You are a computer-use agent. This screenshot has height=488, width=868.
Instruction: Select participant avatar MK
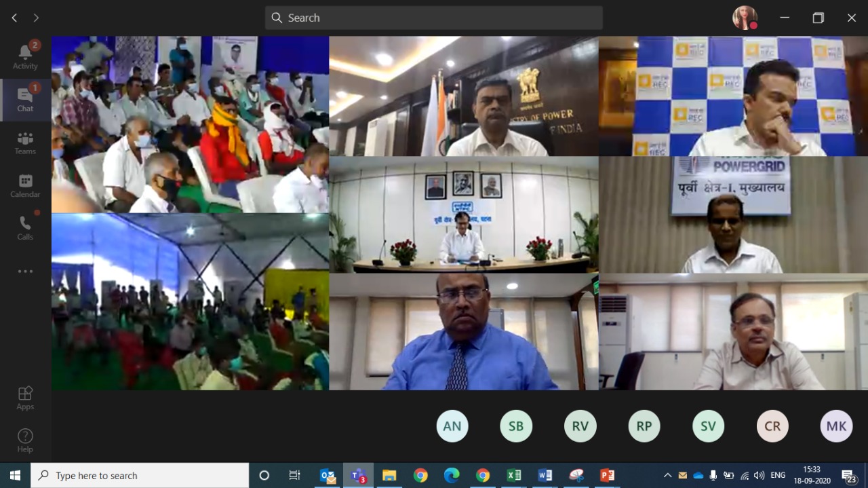(x=836, y=426)
